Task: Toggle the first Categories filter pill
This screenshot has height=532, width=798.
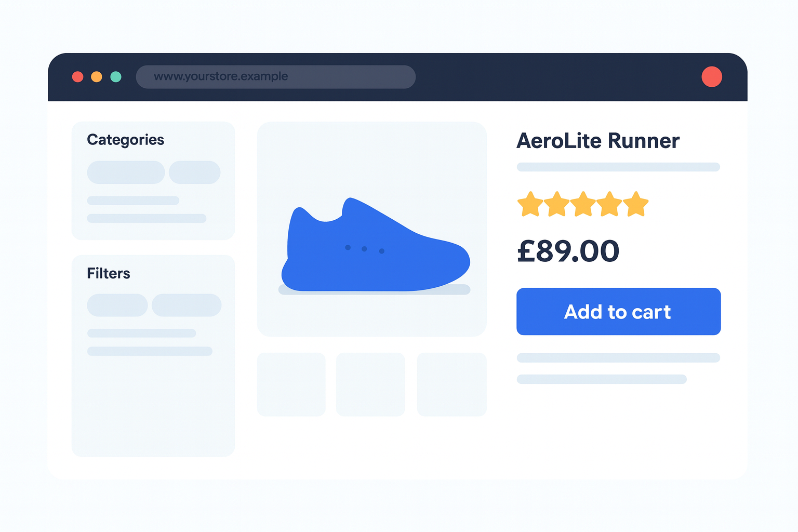Action: tap(125, 172)
